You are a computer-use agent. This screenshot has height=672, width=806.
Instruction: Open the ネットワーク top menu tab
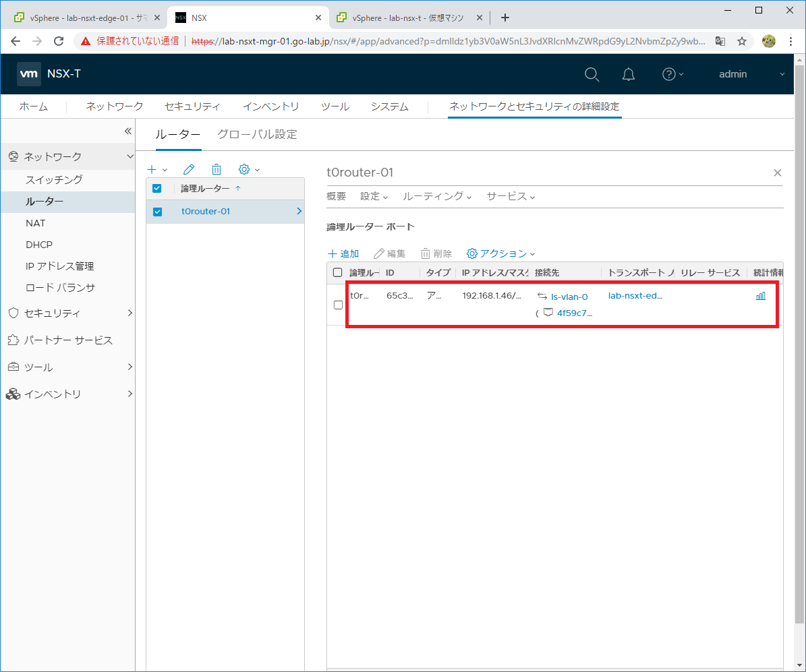point(114,107)
